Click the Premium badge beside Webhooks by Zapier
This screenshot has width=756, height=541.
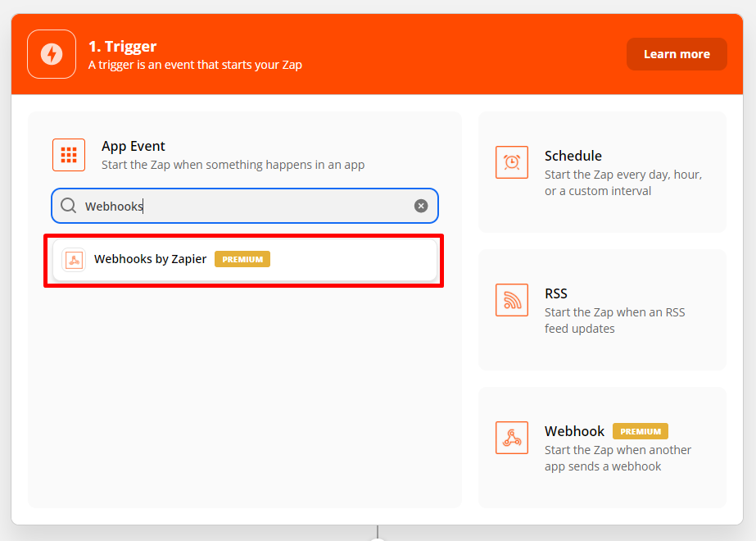coord(242,259)
